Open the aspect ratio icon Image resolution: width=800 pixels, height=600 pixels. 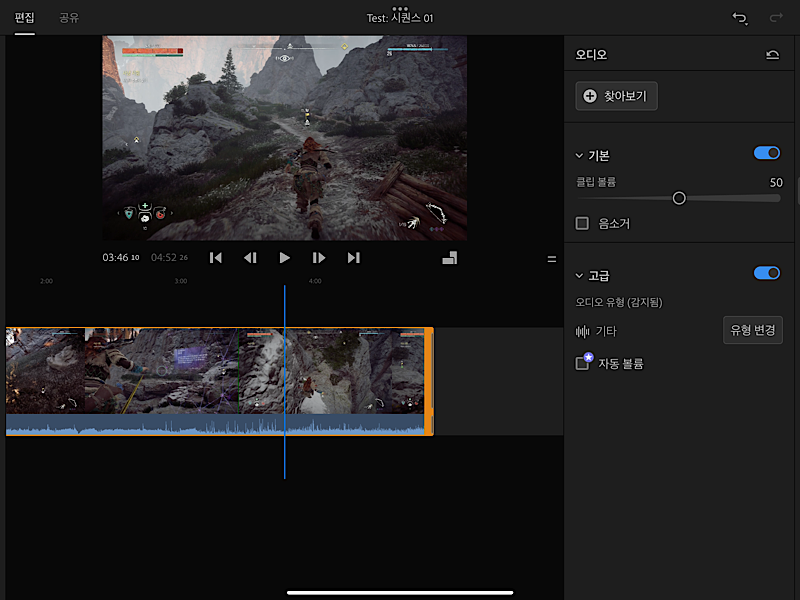point(449,258)
